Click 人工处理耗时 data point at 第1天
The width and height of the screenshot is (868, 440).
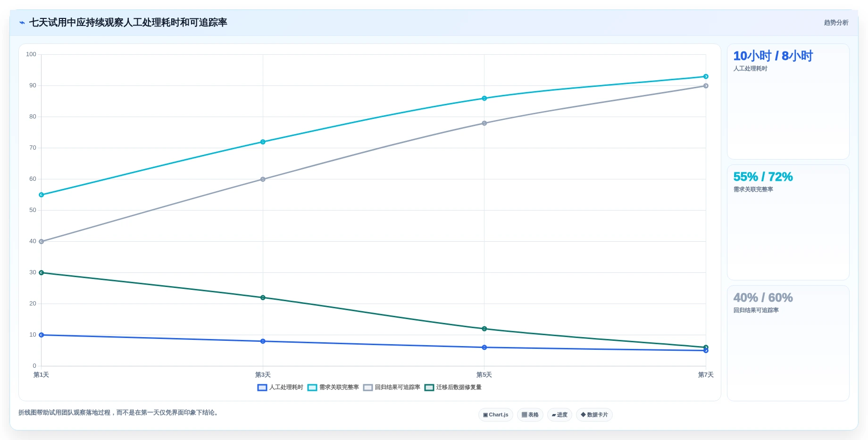point(42,335)
